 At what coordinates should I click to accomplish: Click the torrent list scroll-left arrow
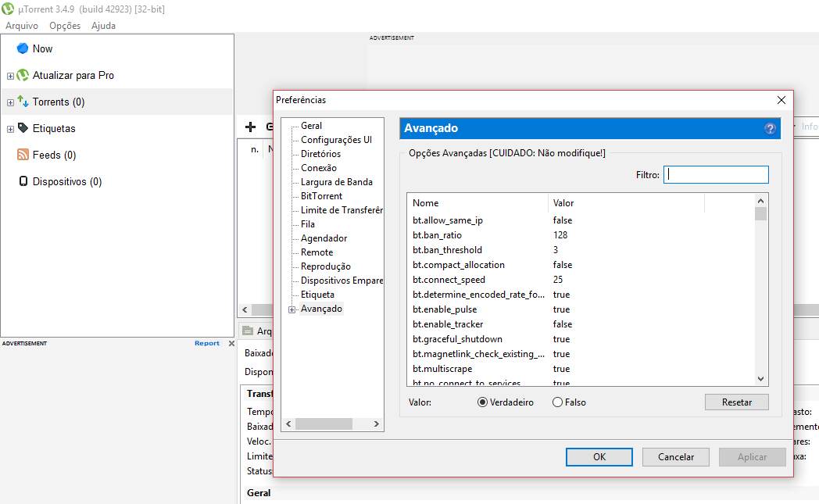245,309
